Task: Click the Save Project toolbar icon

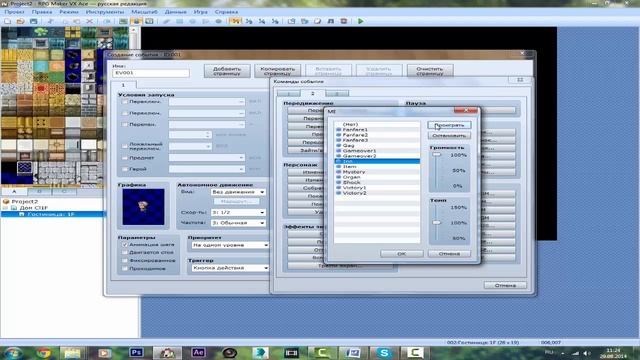Action: [33, 21]
